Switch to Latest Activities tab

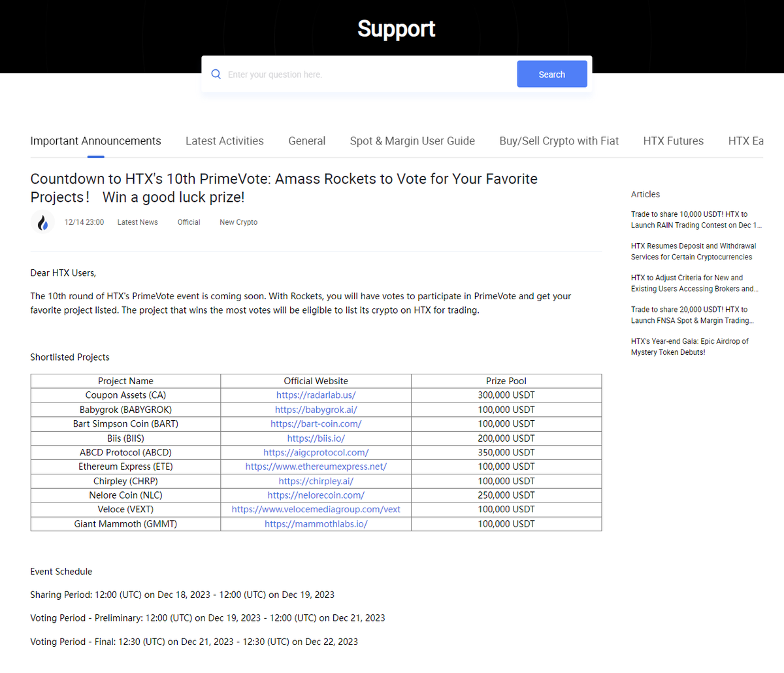pos(225,141)
